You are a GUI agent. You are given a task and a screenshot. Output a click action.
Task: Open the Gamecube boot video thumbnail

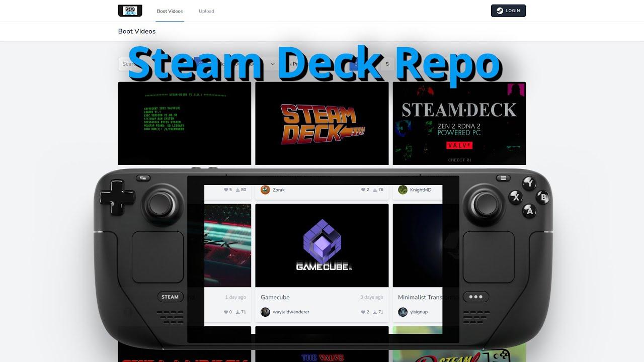click(x=322, y=245)
